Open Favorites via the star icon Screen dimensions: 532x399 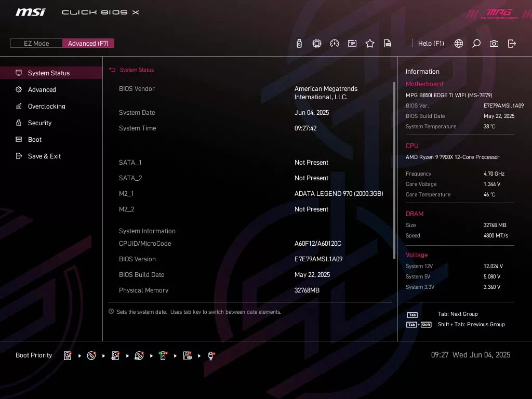click(370, 44)
